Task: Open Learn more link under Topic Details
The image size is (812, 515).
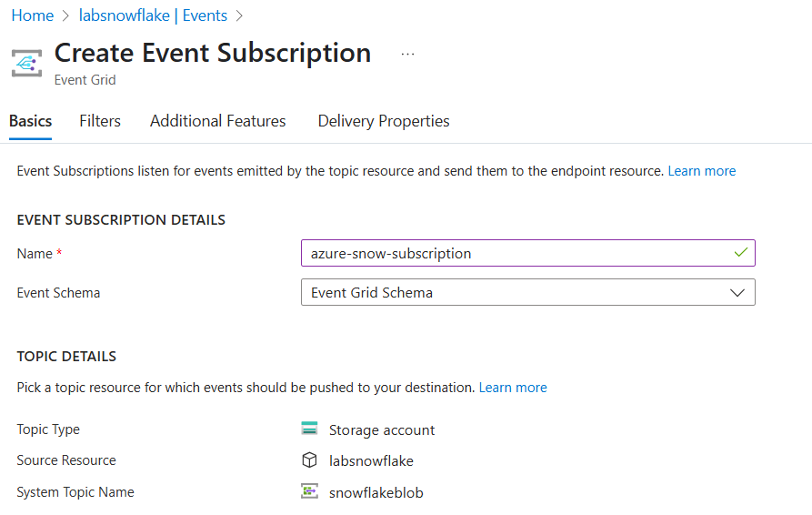Action: pyautogui.click(x=513, y=388)
